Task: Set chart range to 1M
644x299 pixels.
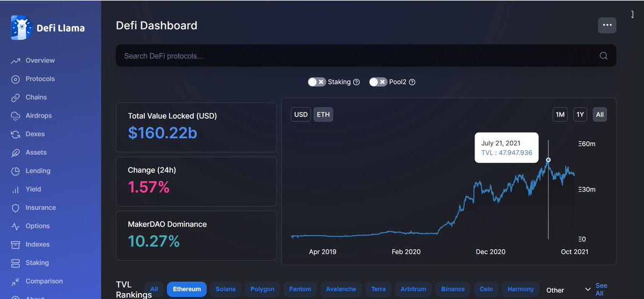Action: (x=560, y=114)
